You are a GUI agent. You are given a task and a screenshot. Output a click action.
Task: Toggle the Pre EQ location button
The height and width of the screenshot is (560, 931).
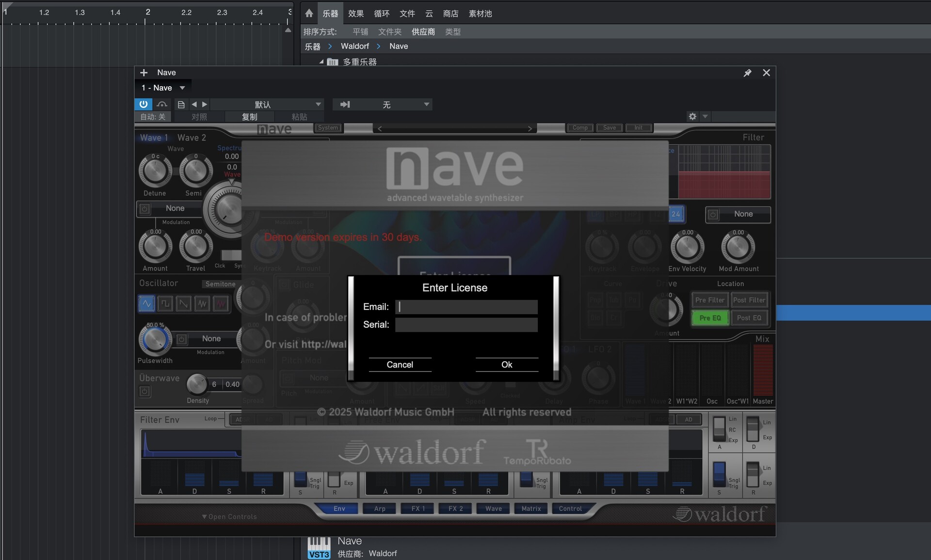point(709,318)
